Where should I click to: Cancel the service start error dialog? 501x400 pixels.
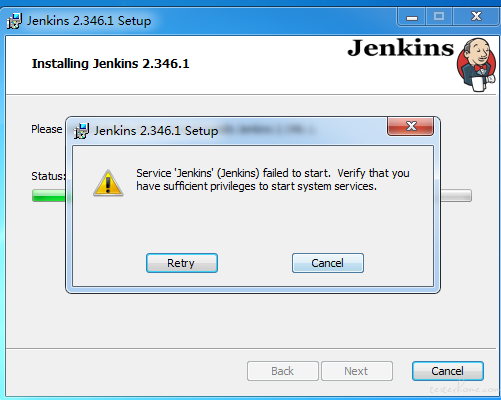[x=328, y=263]
